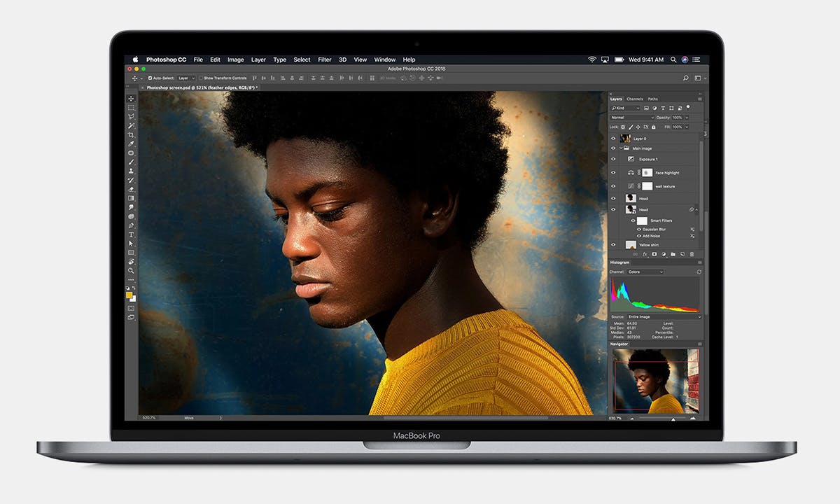Image resolution: width=840 pixels, height=504 pixels.
Task: Uncheck the Auto-Select checkbox
Action: pyautogui.click(x=150, y=78)
